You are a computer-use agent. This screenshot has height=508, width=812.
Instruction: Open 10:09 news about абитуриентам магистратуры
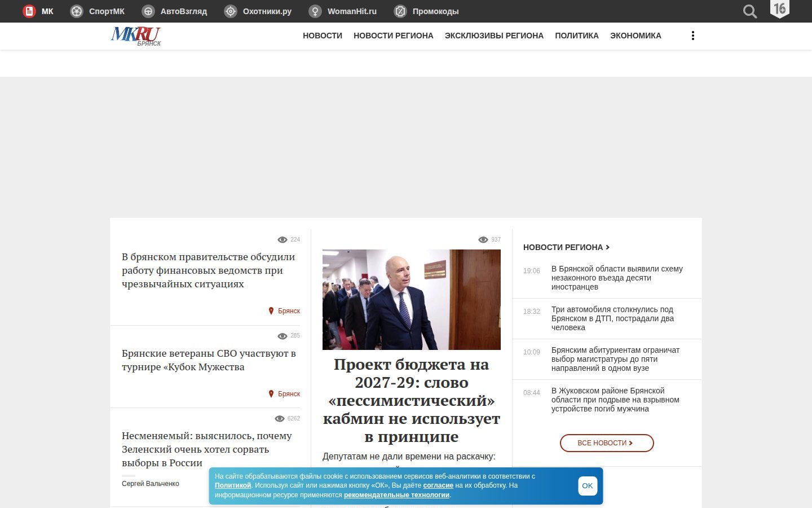615,359
